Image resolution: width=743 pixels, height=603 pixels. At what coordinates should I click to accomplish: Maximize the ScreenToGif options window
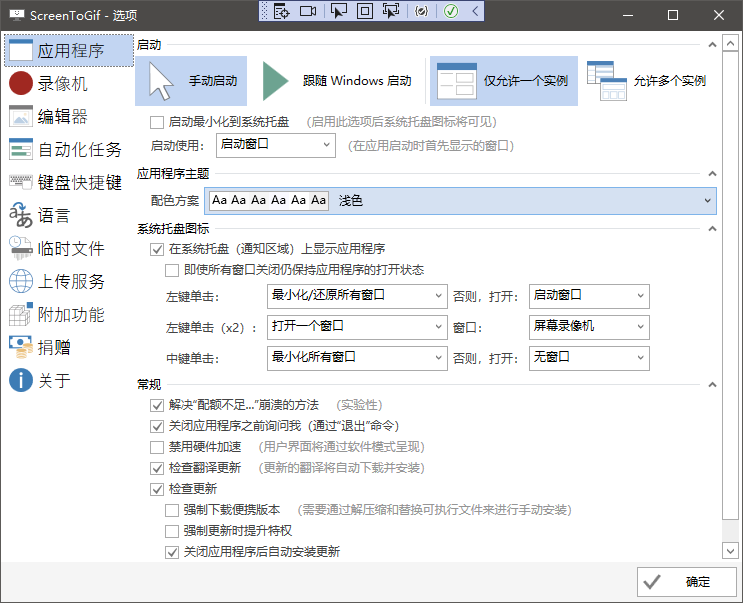pos(672,15)
